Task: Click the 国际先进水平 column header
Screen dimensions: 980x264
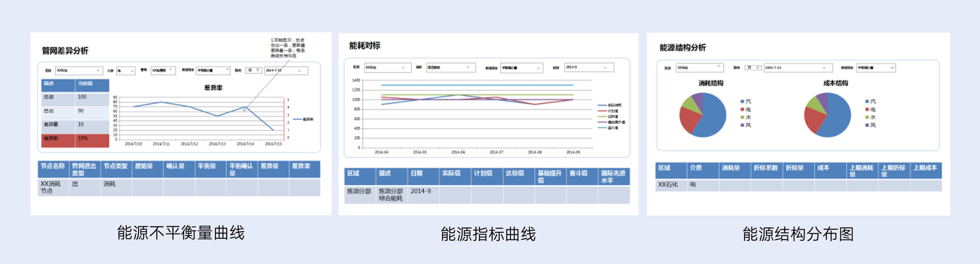Action: tap(613, 177)
